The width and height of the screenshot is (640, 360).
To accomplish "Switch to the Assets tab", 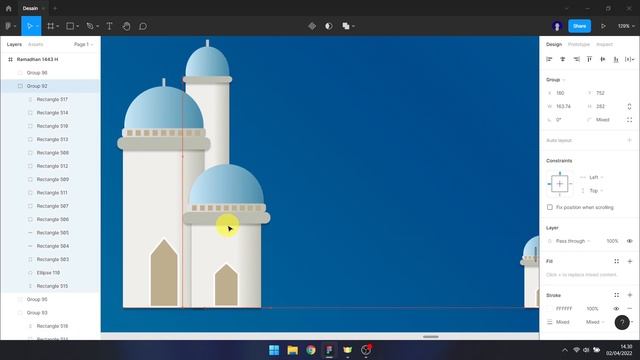I will (36, 44).
